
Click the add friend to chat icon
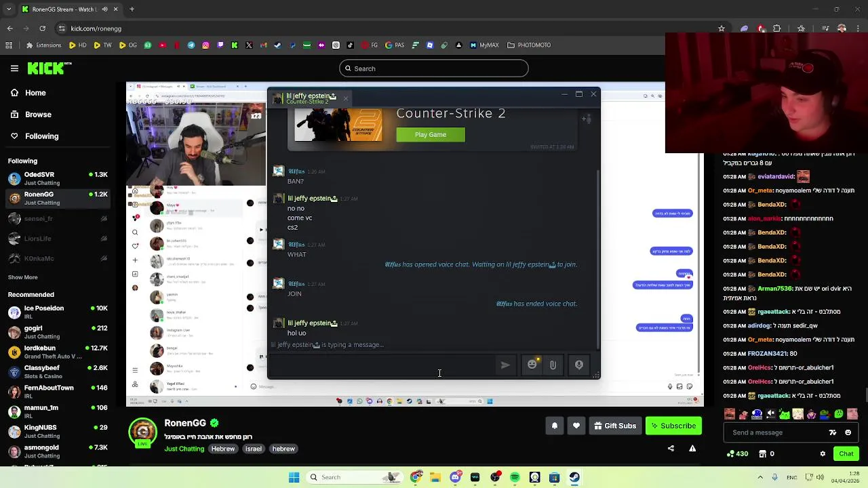[x=586, y=119]
